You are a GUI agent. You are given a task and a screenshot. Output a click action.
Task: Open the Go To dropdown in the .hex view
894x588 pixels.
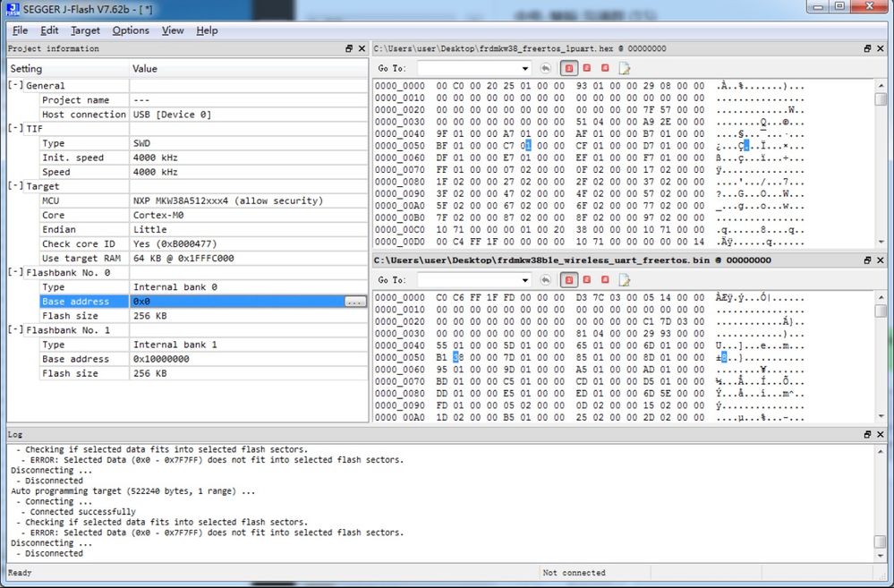[524, 68]
